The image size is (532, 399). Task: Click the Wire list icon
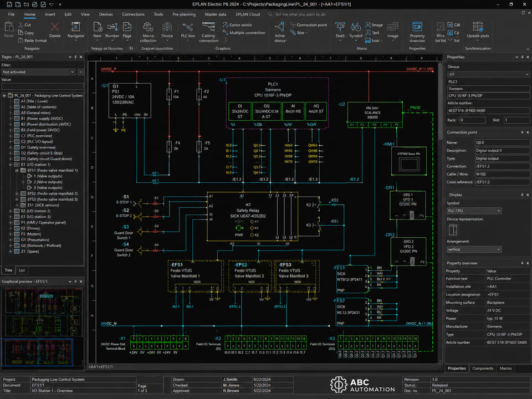coord(441,27)
